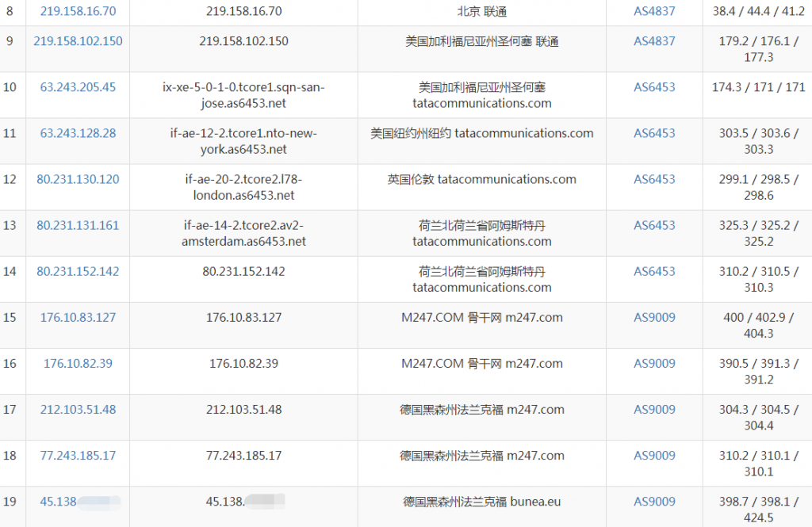Click AS9009 link in hop 15 row
The height and width of the screenshot is (527, 812).
tap(654, 317)
